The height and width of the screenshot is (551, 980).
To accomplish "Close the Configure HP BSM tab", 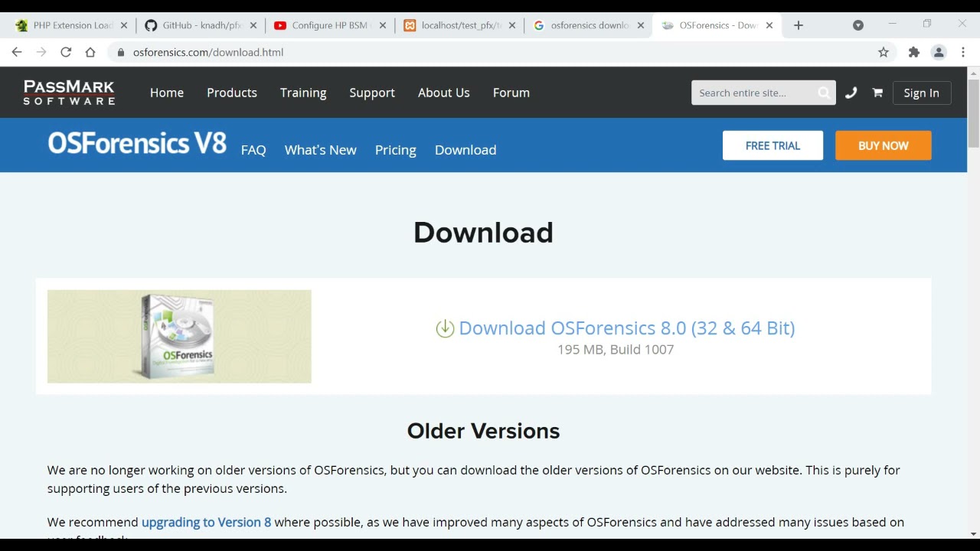I will point(383,25).
